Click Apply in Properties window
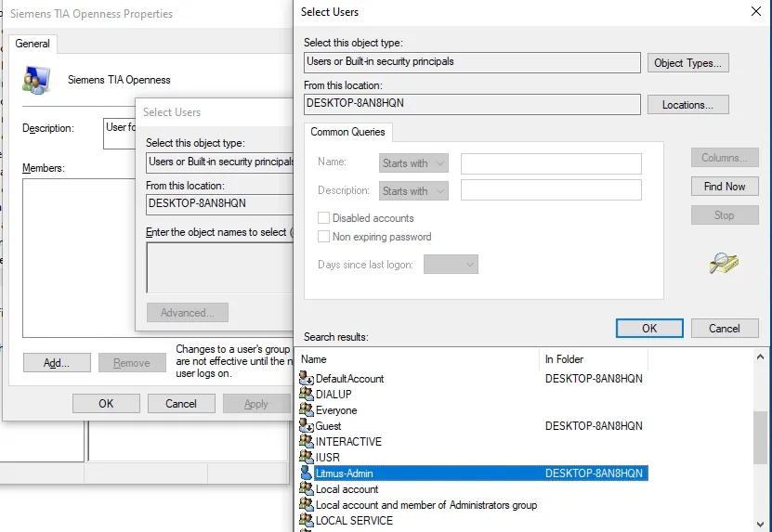Image resolution: width=772 pixels, height=532 pixels. point(256,404)
